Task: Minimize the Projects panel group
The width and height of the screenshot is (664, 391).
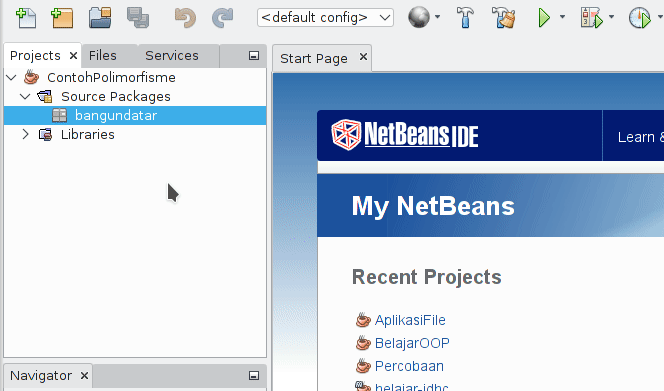Action: coord(254,56)
